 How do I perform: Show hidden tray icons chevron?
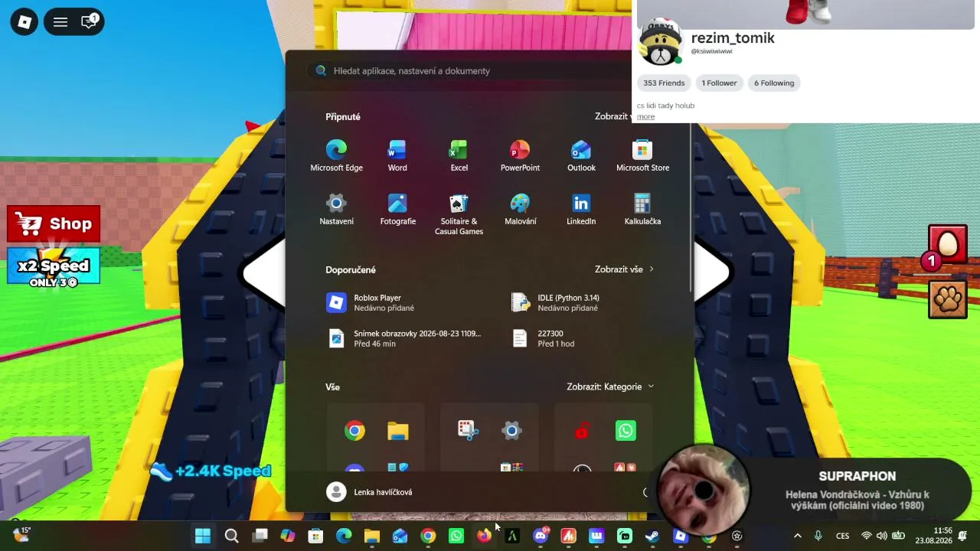[x=798, y=536]
